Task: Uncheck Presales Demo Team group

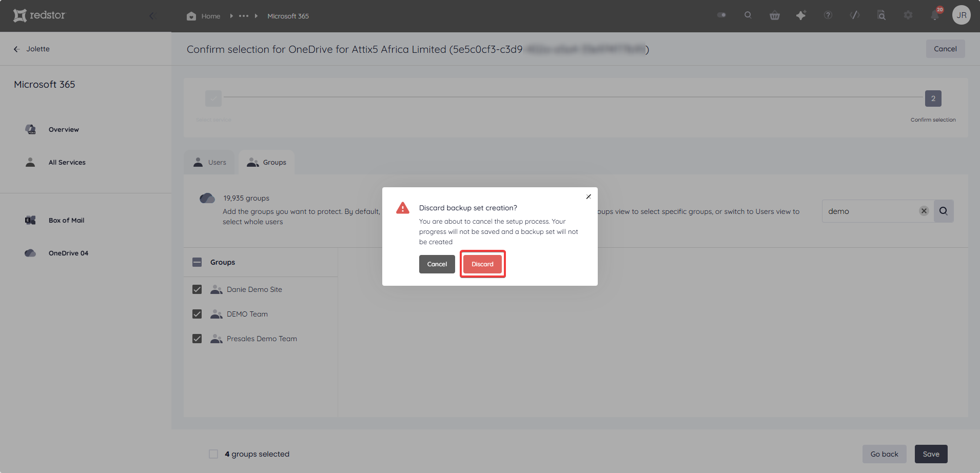Action: (x=197, y=339)
